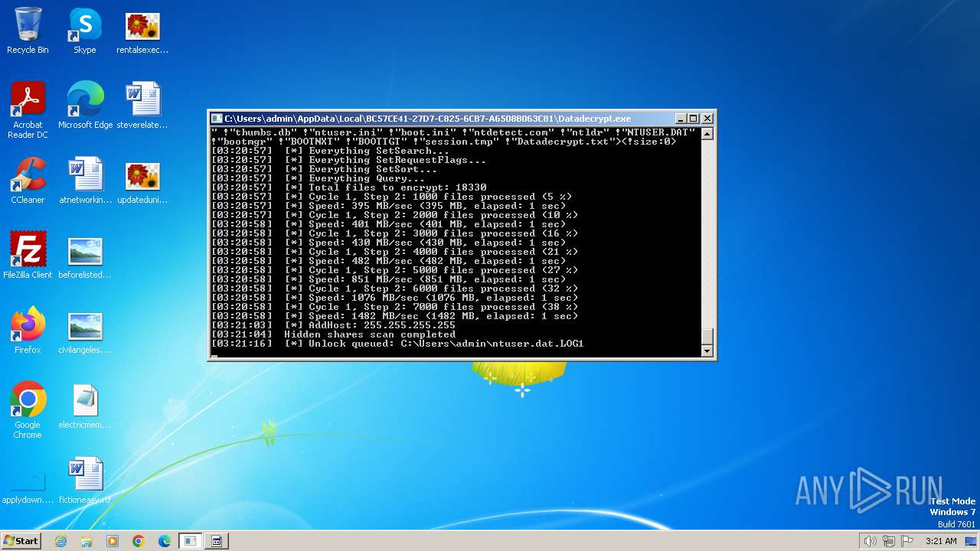Viewport: 980px width, 551px height.
Task: Open Firefox desktop shortcut
Action: pyautogui.click(x=28, y=331)
